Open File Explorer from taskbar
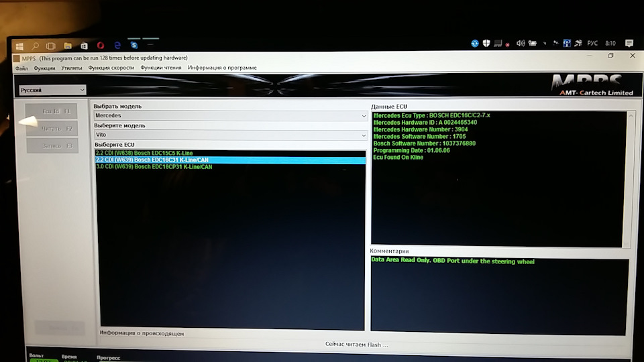Viewport: 644px width, 362px height. tap(68, 46)
